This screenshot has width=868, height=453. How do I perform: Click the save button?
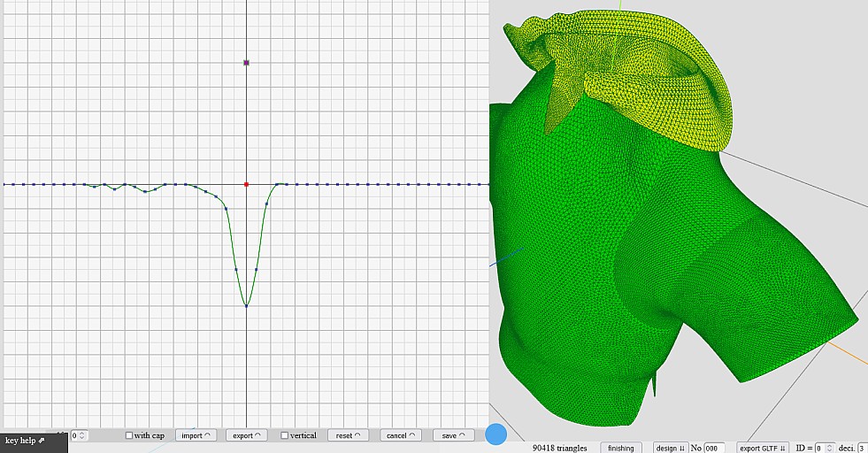(x=453, y=435)
